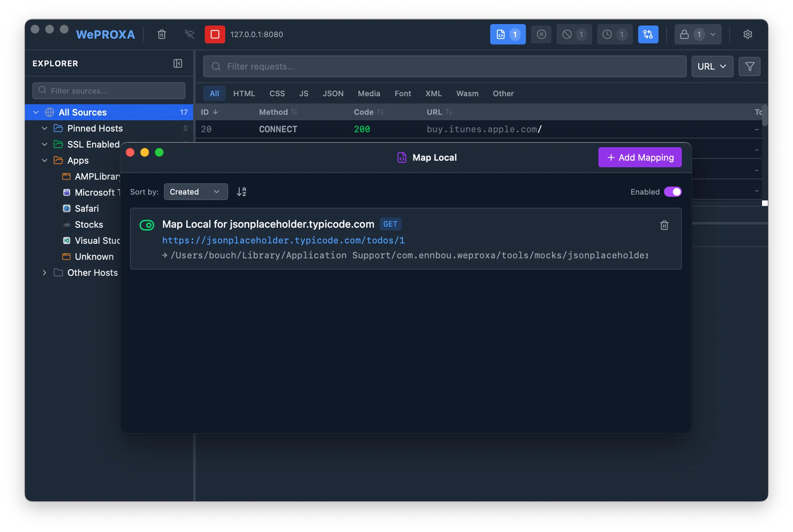Click the clear requests trash icon in toolbar

tap(162, 34)
